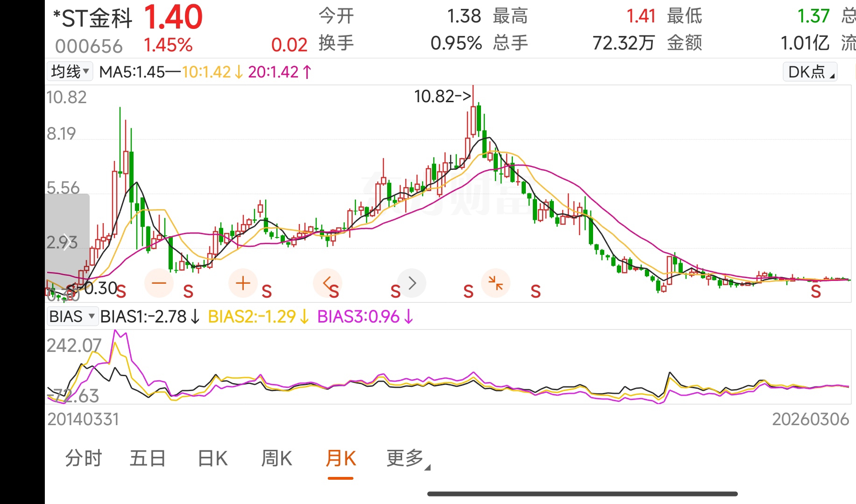Tap the shrink/collapse arrows chart button
The height and width of the screenshot is (504, 856).
(x=495, y=283)
